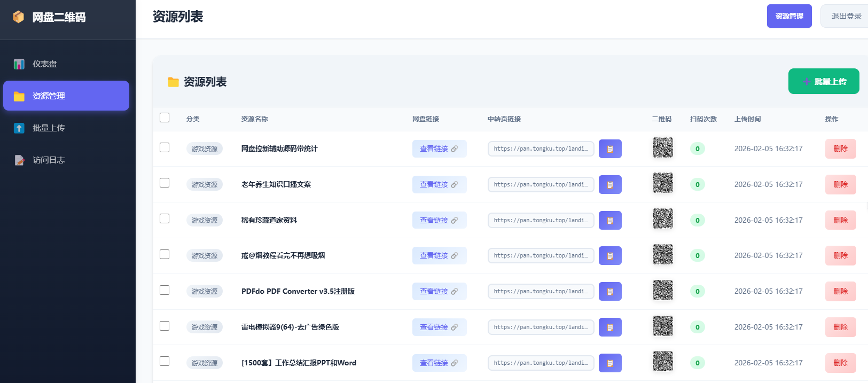Viewport: 868px width, 383px height.
Task: Toggle the select-all checkbox in table header
Action: [165, 118]
